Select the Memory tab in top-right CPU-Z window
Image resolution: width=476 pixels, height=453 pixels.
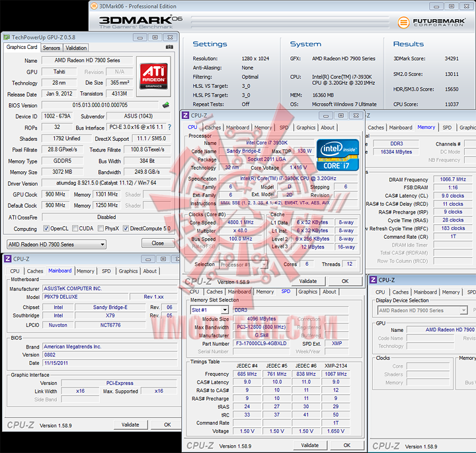coord(426,127)
